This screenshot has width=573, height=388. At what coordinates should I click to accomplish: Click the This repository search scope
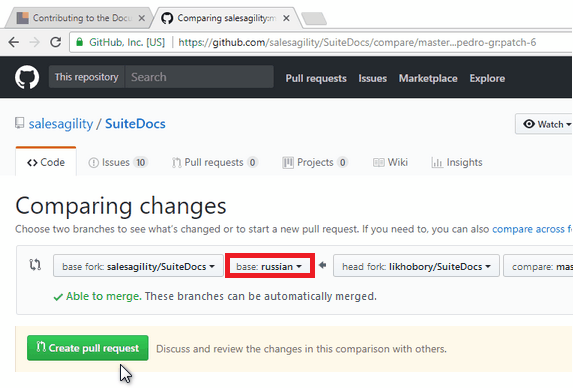[87, 77]
